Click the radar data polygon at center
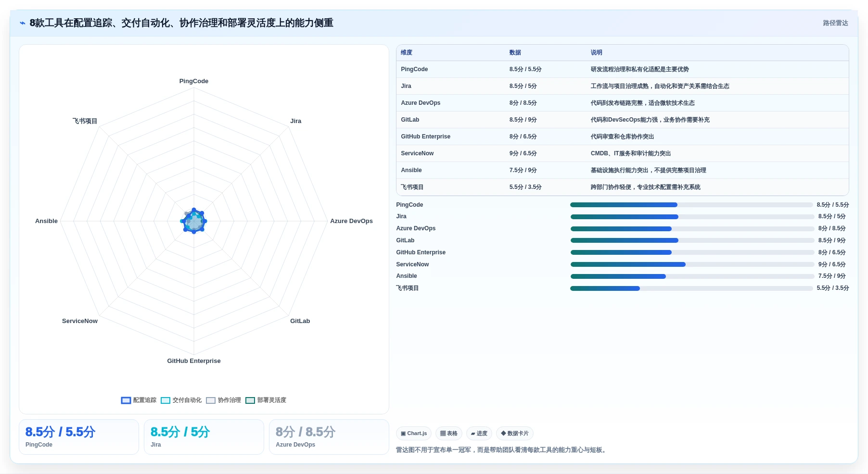This screenshot has width=868, height=474. (194, 222)
